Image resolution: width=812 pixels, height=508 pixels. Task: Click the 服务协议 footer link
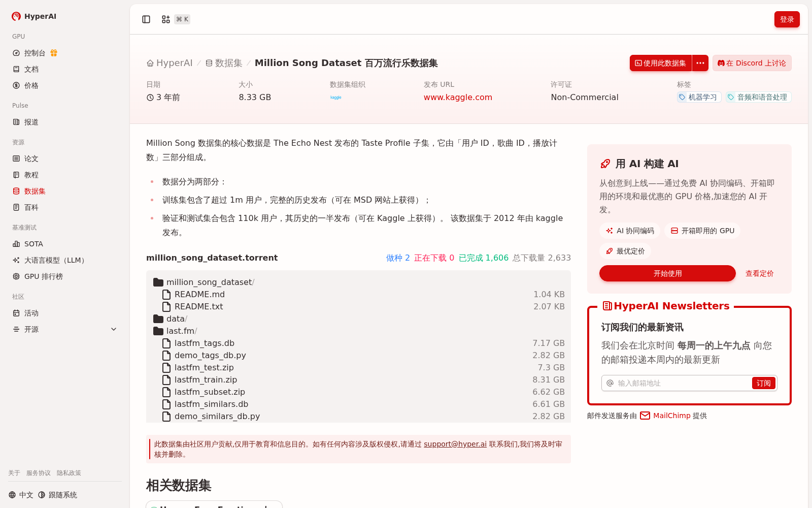tap(39, 473)
